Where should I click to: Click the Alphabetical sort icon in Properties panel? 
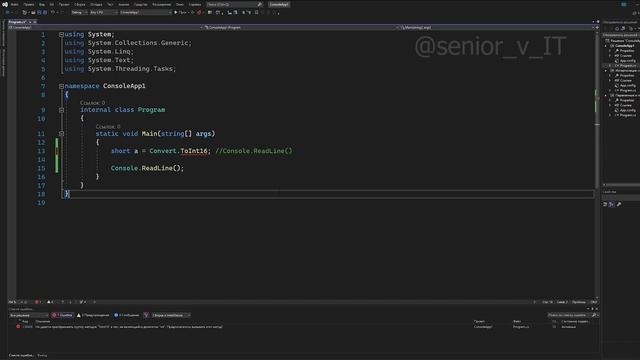pos(612,204)
